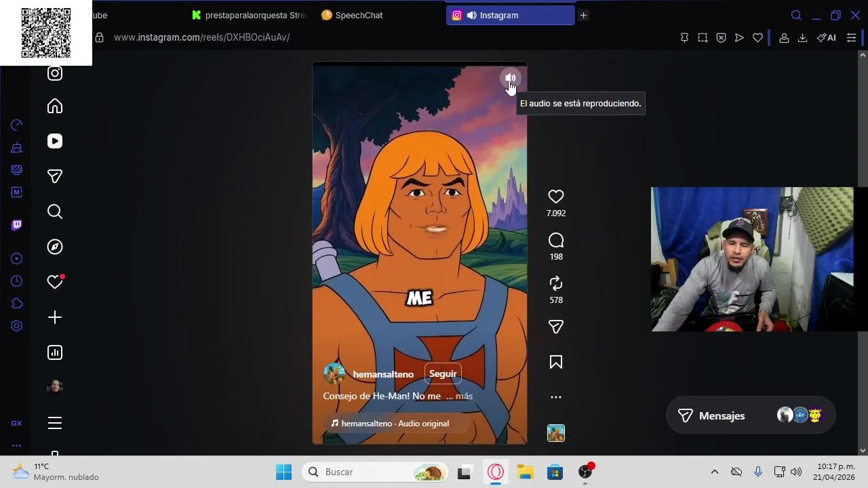Click the 7.092 likes count

[556, 213]
